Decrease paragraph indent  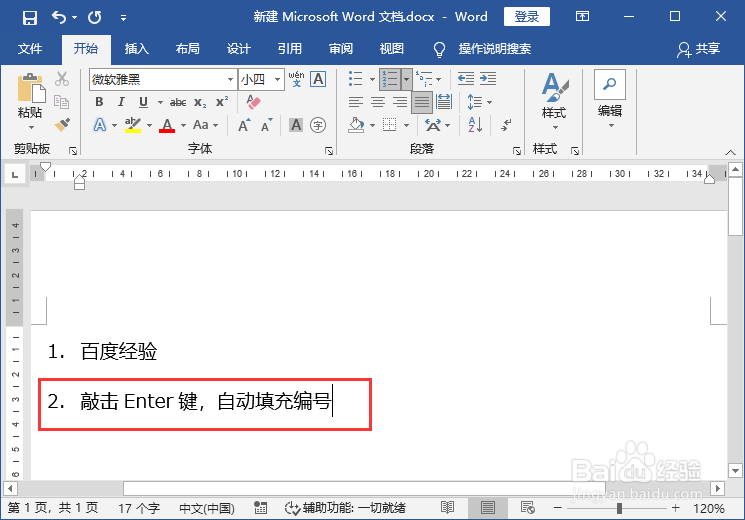(466, 78)
